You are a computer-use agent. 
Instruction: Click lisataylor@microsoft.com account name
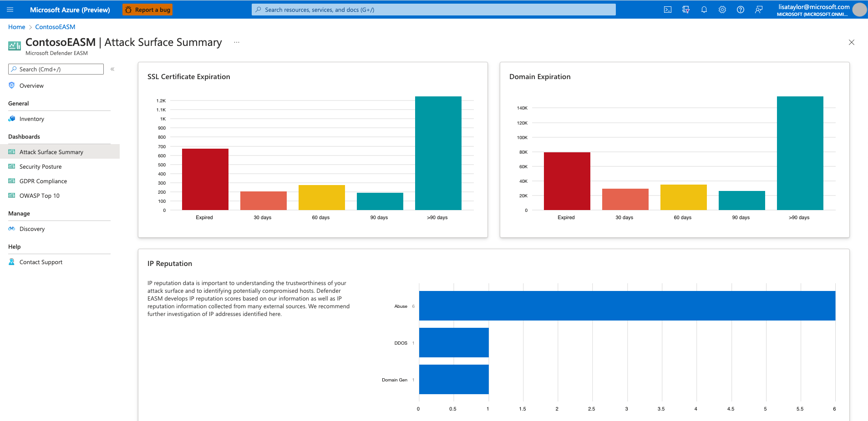[814, 7]
